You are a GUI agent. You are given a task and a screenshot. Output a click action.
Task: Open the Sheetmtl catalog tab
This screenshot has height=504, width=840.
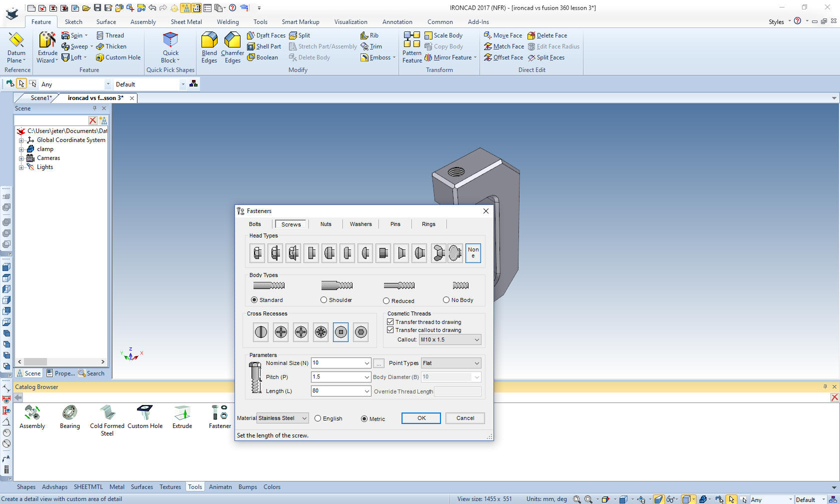88,487
